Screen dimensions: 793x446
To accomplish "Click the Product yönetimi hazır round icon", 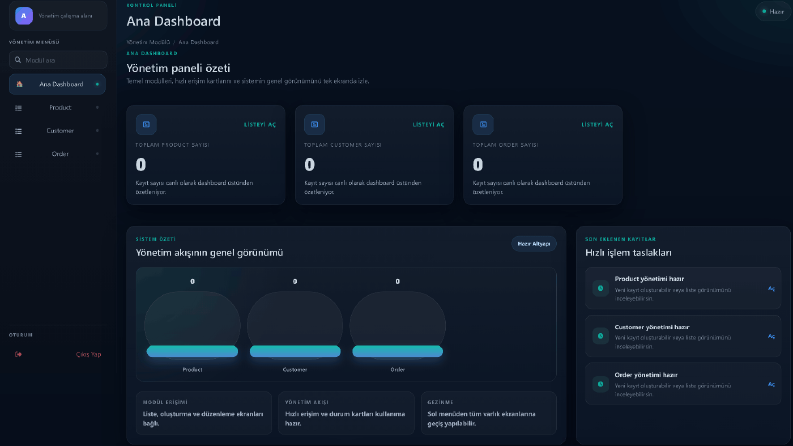I will click(600, 288).
